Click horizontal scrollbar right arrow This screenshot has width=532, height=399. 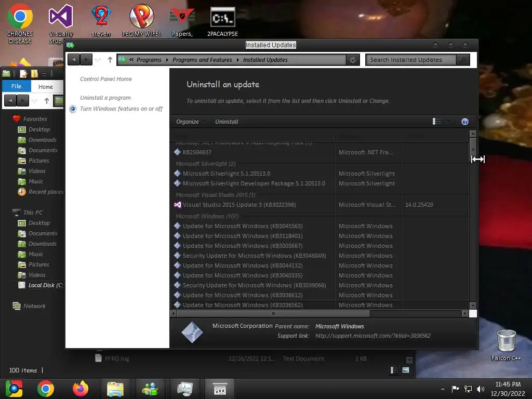click(x=465, y=313)
